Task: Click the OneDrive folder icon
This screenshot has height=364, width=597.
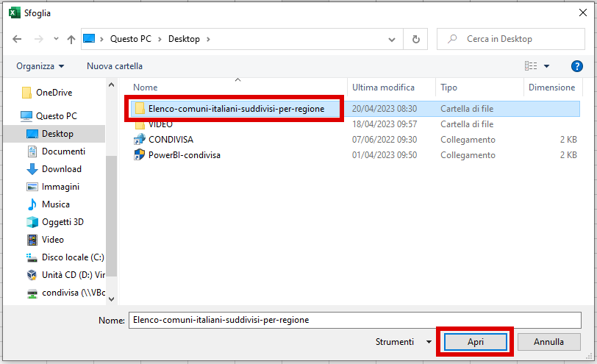Action: coord(26,93)
